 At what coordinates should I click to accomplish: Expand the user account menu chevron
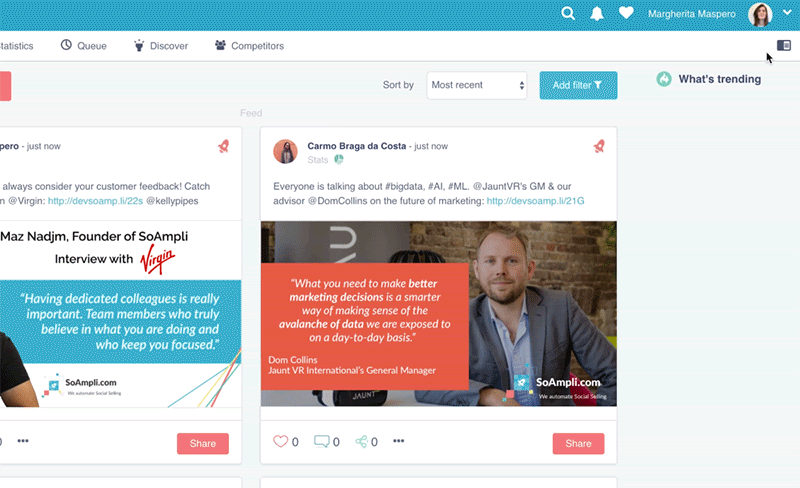(x=787, y=13)
